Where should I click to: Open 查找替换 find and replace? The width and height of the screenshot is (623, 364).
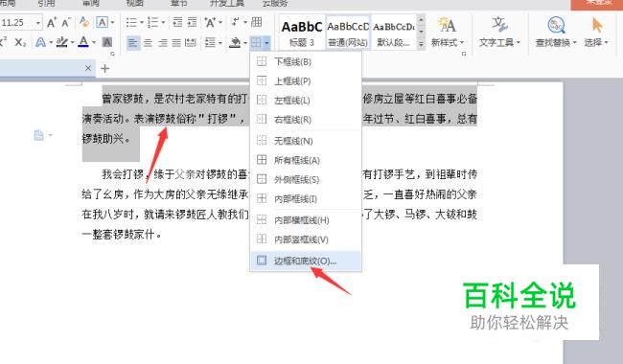(556, 32)
